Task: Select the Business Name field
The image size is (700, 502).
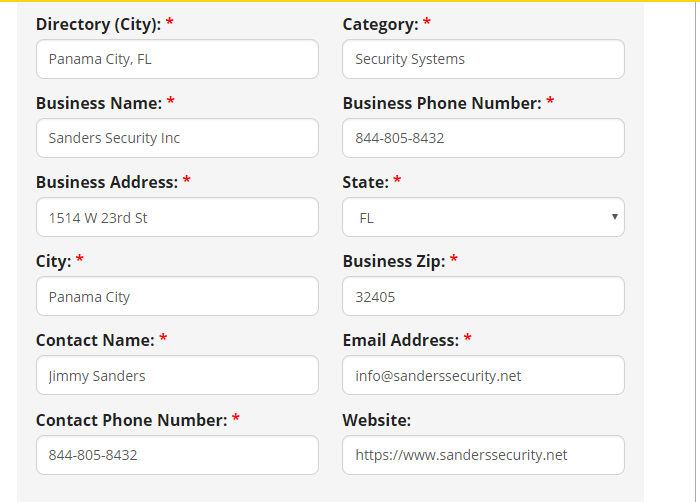Action: pos(177,138)
